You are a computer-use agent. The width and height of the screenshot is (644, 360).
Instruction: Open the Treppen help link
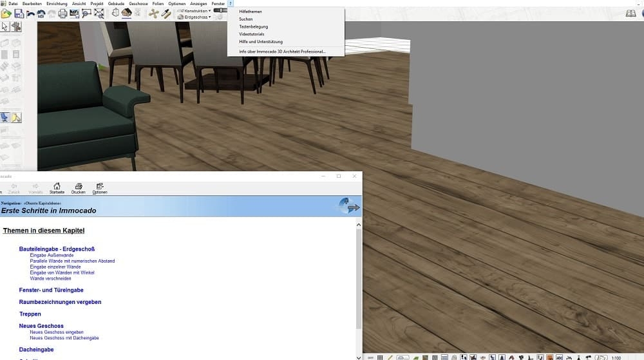pos(30,314)
